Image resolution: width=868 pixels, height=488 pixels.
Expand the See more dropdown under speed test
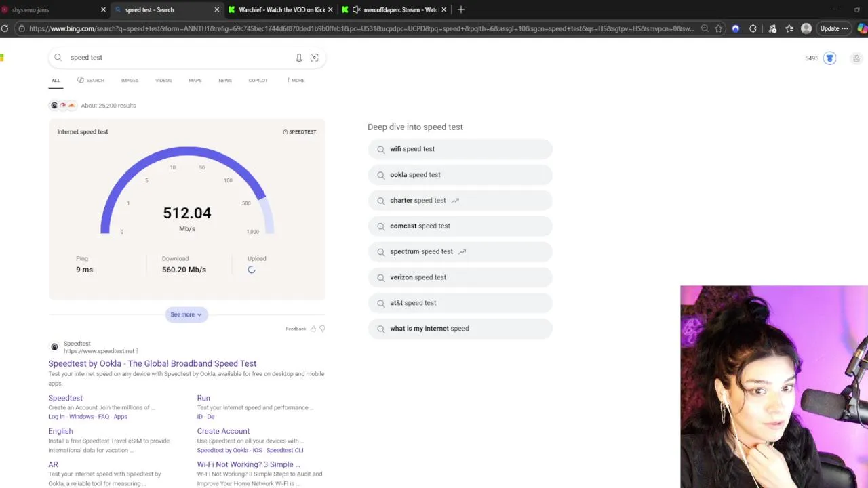(186, 314)
